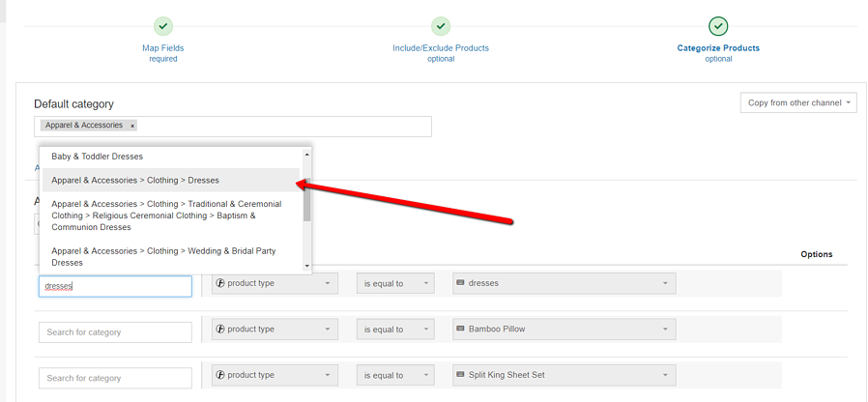Expand Split King Sheet Set value dropdown
This screenshot has width=868, height=402.
665,375
